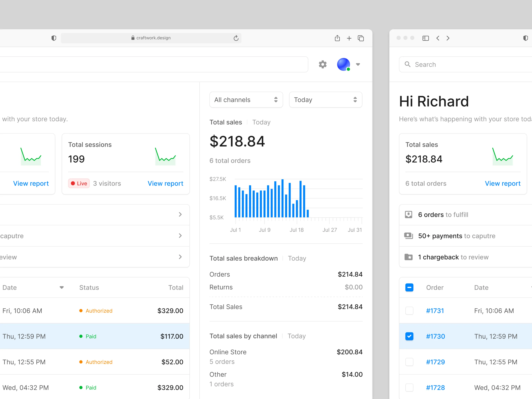Open the 50+ payments to capture row
The image size is (532, 399).
click(465, 236)
